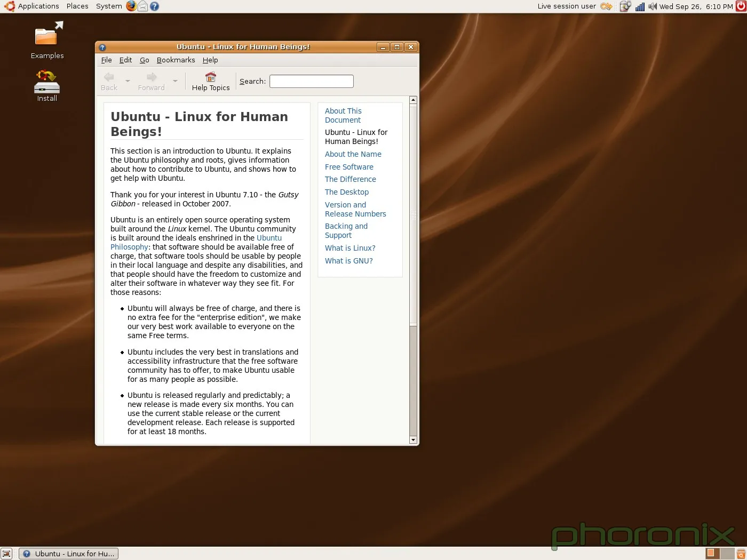
Task: Click the blue help icon in top panel
Action: point(154,6)
